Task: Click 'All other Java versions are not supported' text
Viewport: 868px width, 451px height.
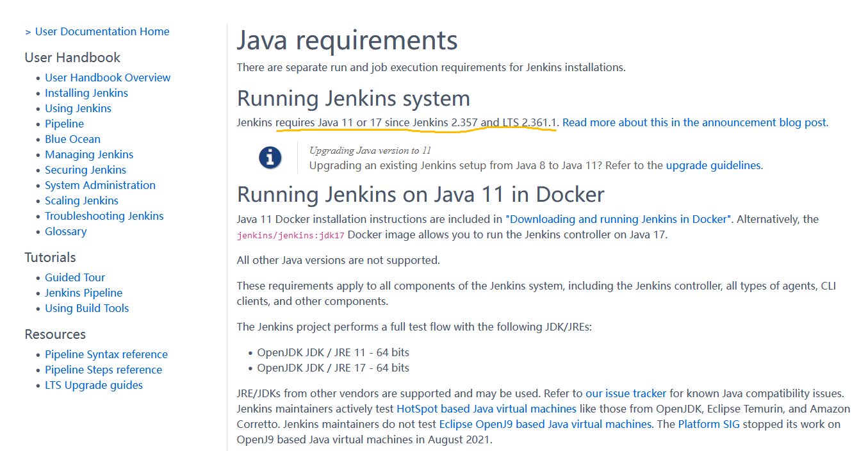Action: (x=338, y=260)
